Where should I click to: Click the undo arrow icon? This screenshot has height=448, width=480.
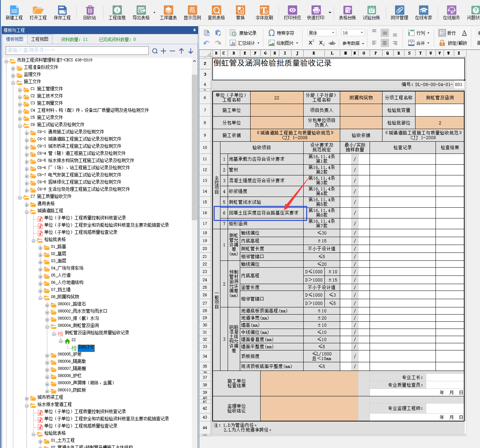pyautogui.click(x=206, y=43)
